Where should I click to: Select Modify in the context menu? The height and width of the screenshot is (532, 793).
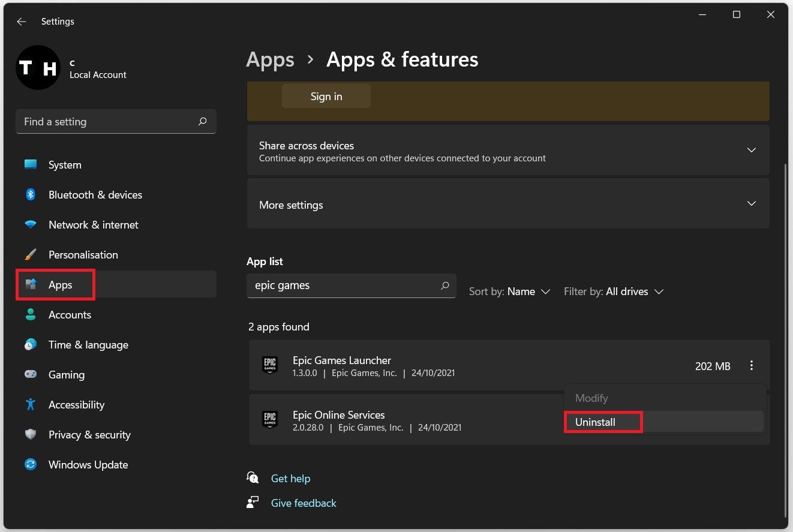(x=591, y=398)
